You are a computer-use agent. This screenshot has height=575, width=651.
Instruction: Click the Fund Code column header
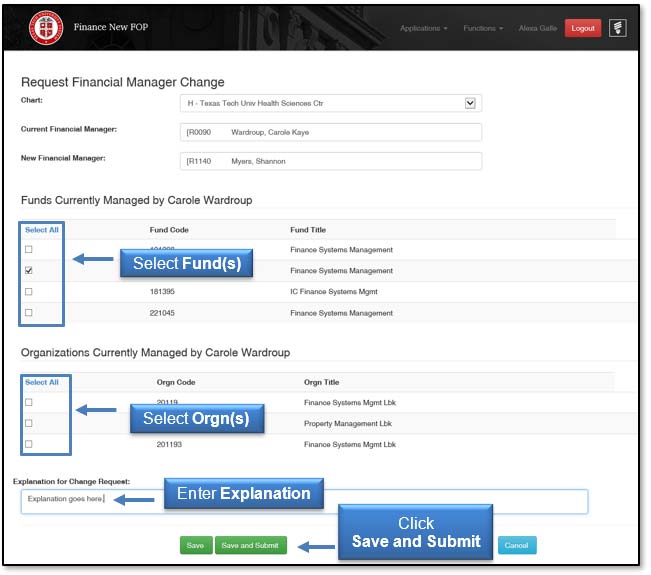(169, 230)
